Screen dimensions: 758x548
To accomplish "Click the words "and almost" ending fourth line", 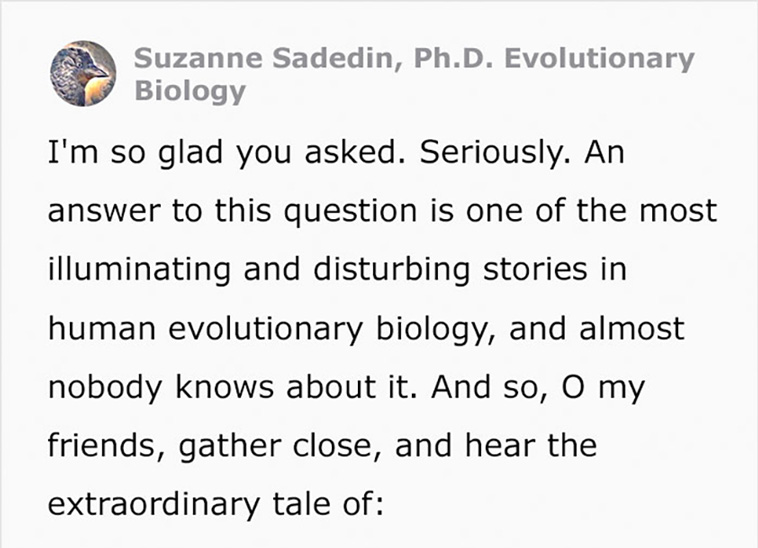I will coord(596,328).
